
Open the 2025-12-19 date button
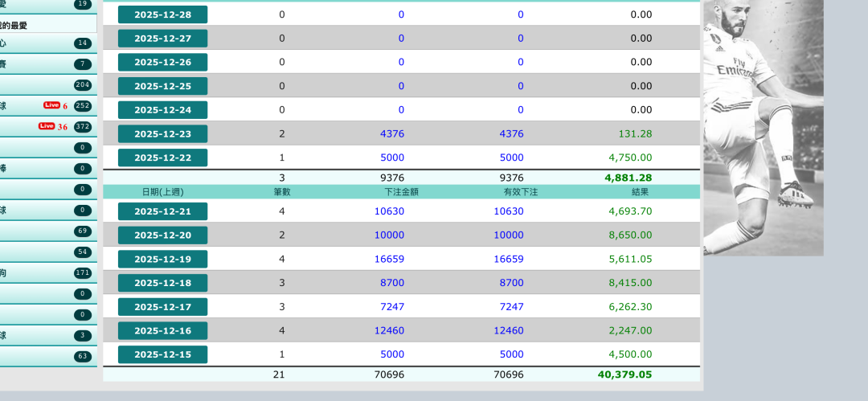point(162,259)
